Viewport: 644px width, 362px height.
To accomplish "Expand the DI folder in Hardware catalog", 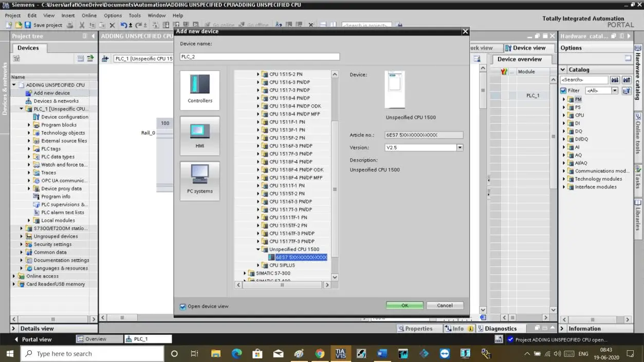I will click(x=564, y=123).
